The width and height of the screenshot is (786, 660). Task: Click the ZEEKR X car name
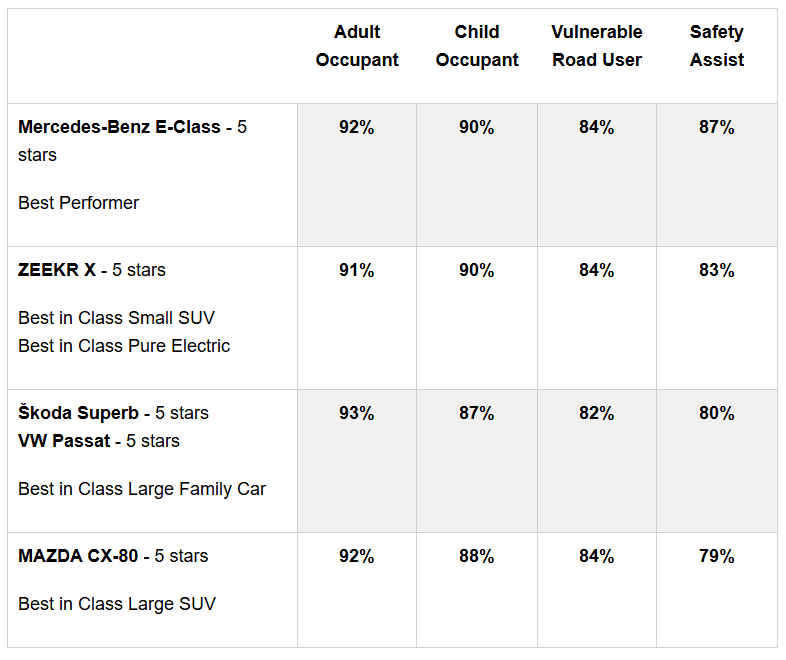(x=58, y=270)
